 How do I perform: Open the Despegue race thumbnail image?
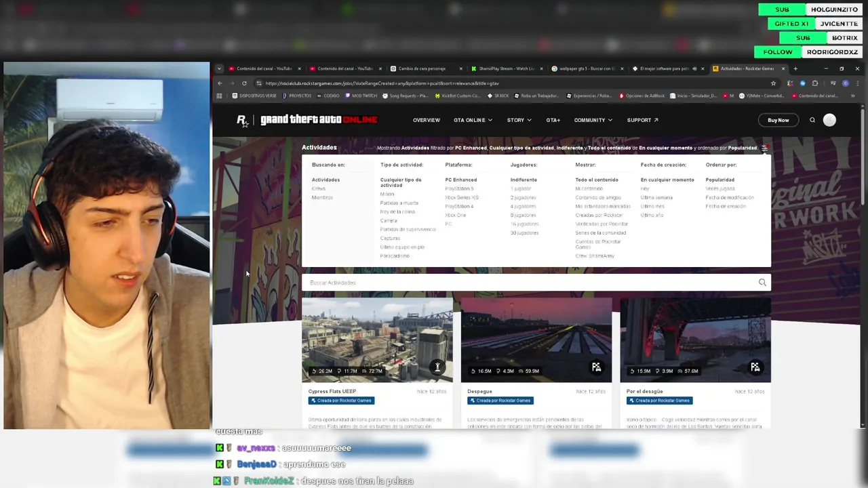click(536, 340)
